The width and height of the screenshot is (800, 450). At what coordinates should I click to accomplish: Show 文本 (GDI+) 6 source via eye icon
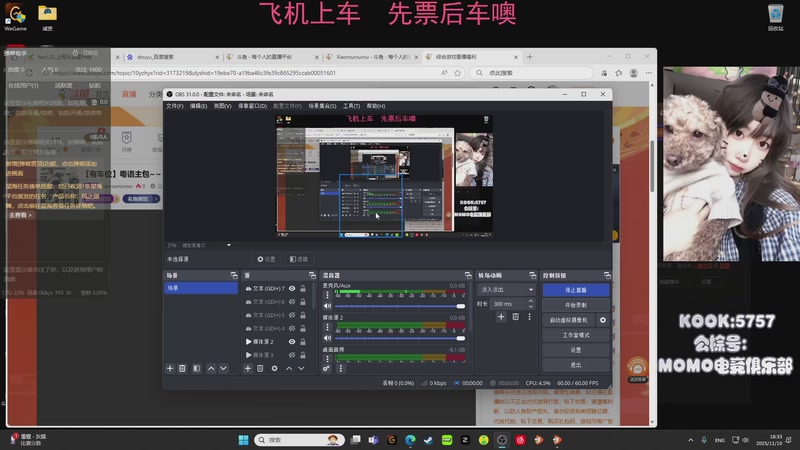(292, 302)
